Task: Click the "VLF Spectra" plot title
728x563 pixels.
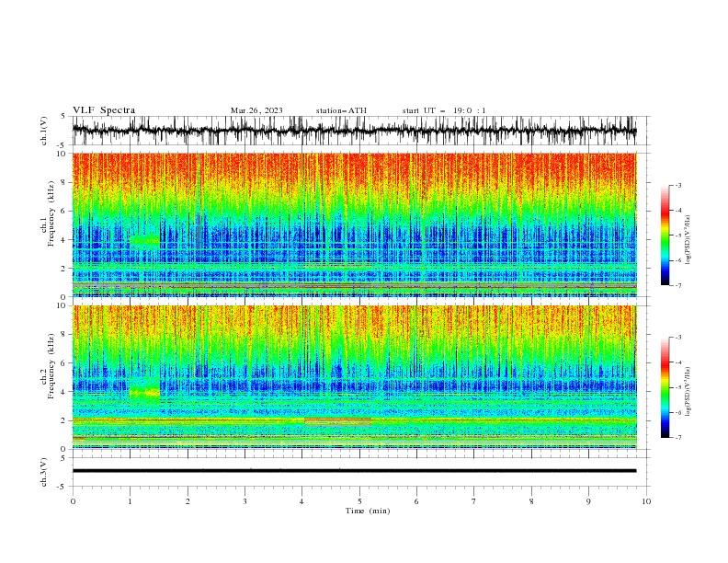Action: pos(104,110)
